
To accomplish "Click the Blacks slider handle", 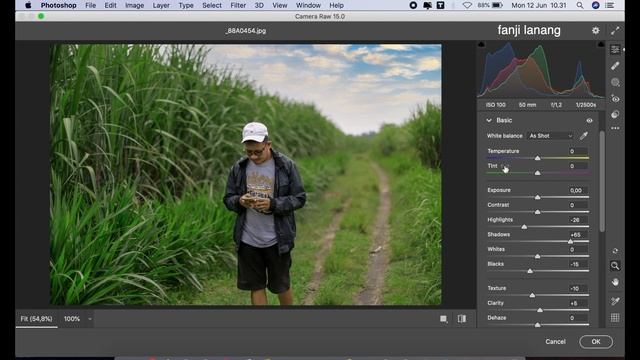I will [530, 271].
